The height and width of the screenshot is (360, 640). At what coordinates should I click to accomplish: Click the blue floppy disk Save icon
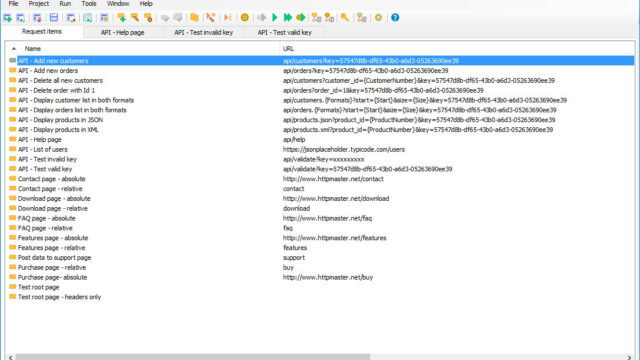[53, 18]
